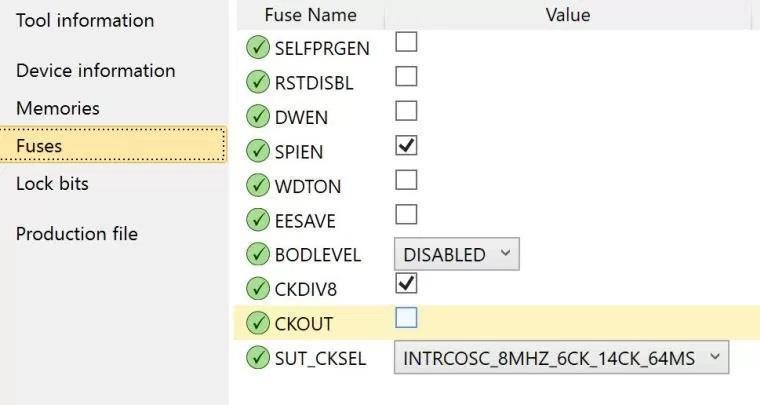Image resolution: width=760 pixels, height=405 pixels.
Task: Expand the SUT_CKSEL INTRCOSC_8MHZ dropdown
Action: coord(561,358)
